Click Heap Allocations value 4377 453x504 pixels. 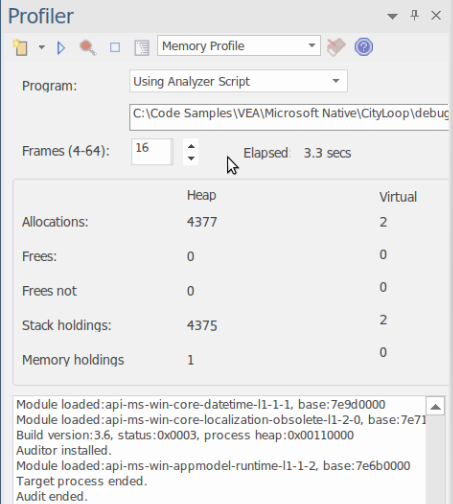click(x=202, y=222)
